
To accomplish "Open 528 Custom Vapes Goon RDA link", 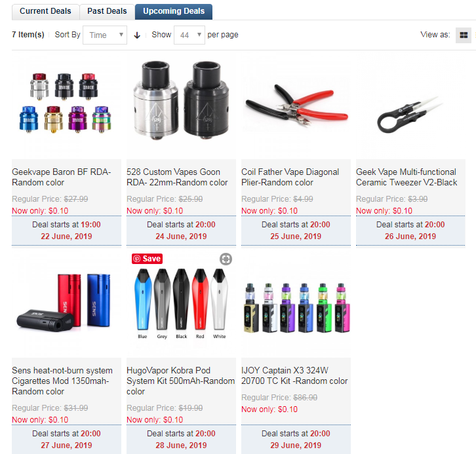I will (177, 177).
